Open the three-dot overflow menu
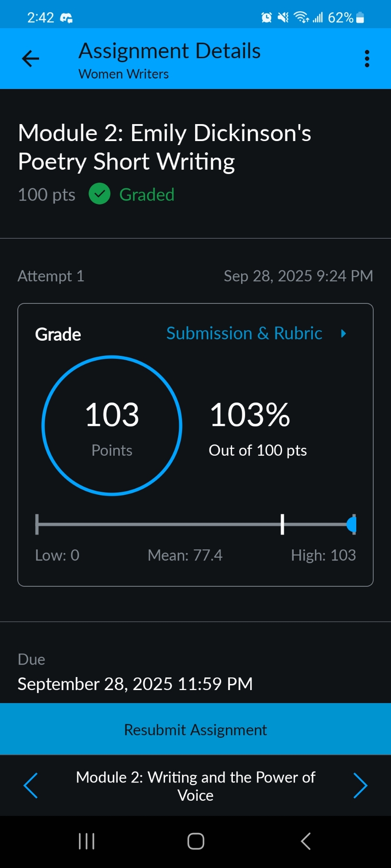This screenshot has height=868, width=391. click(367, 59)
